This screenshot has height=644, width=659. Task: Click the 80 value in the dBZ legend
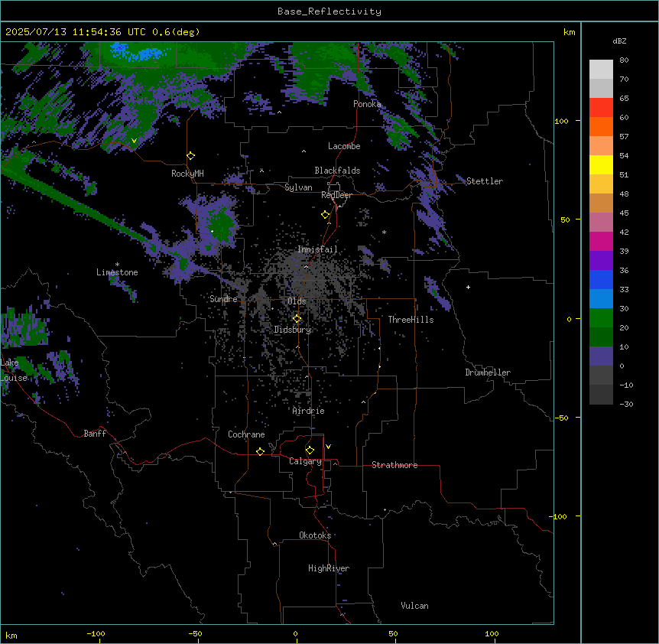tap(624, 60)
